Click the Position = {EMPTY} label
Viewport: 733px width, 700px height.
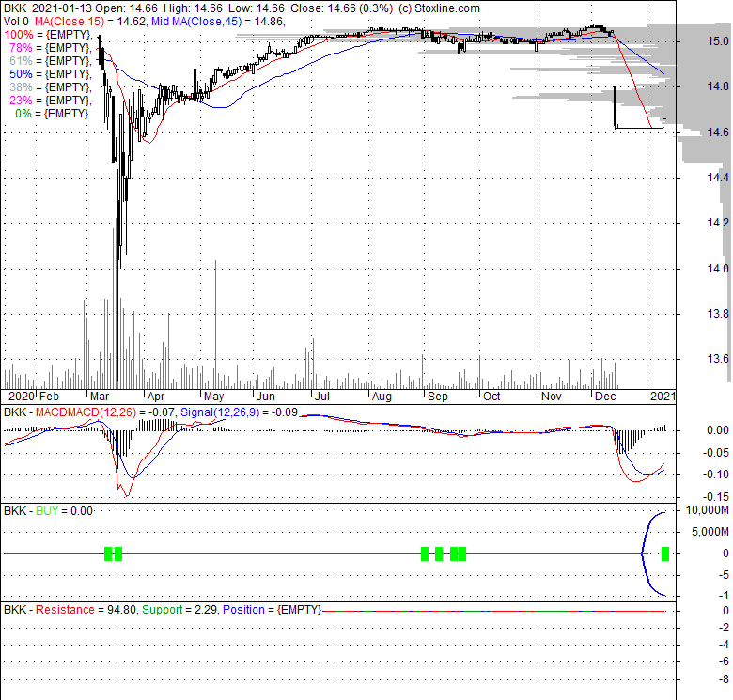[x=273, y=610]
